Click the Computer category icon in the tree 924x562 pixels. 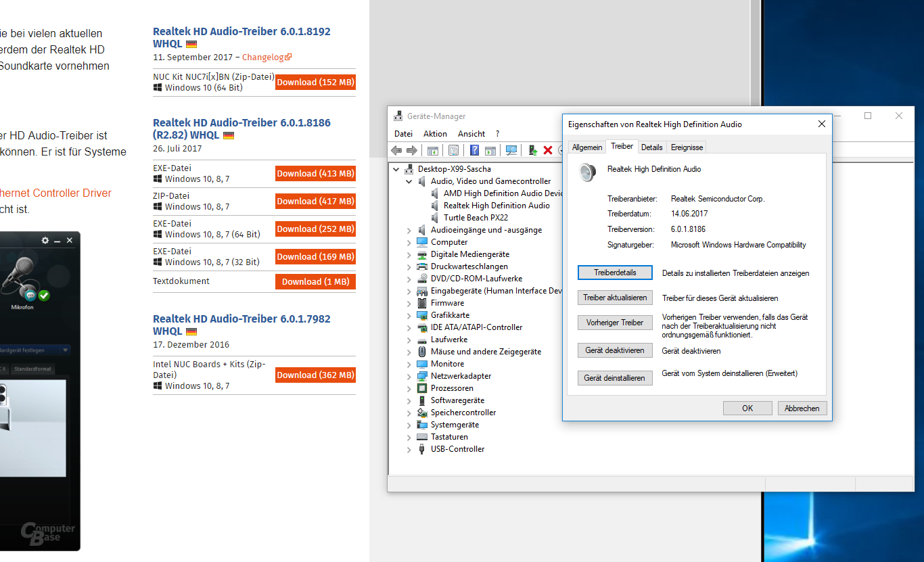[422, 242]
